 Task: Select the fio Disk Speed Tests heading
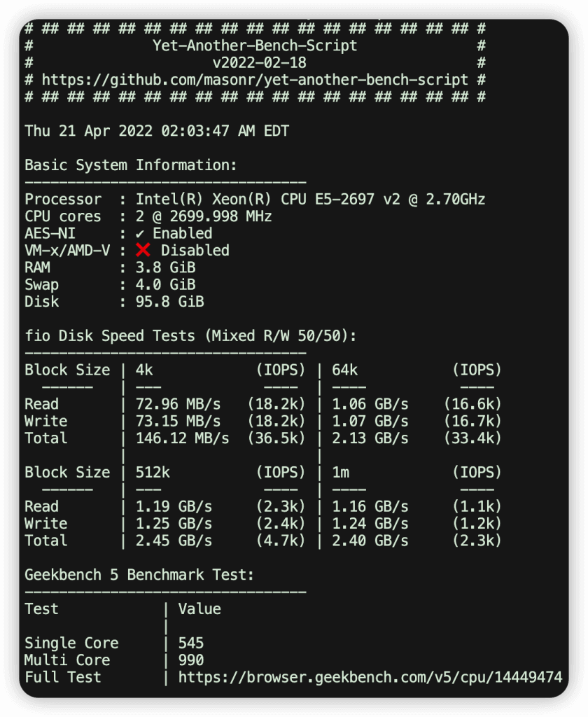[190, 336]
